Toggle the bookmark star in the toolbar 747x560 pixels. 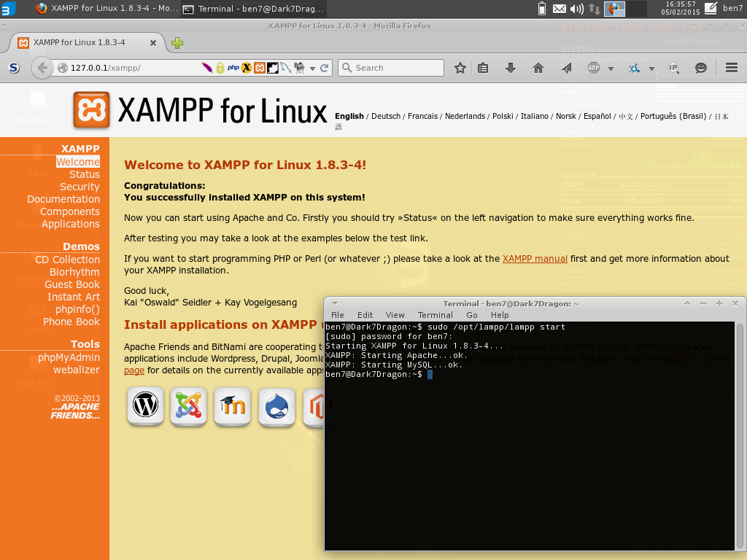[460, 67]
